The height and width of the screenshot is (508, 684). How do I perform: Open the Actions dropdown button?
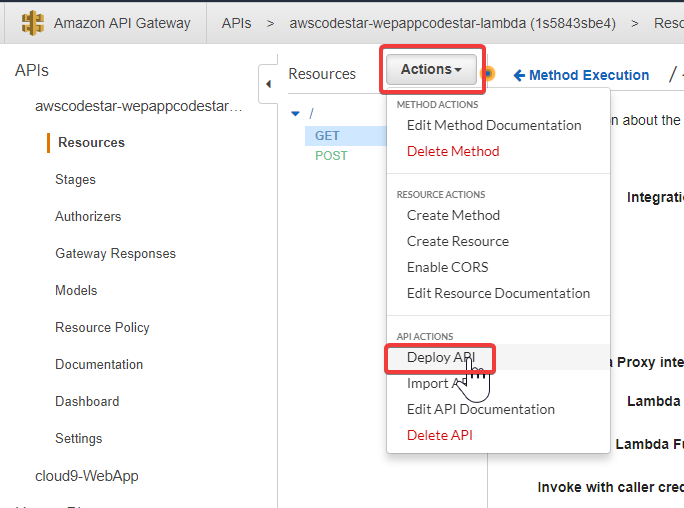[x=431, y=69]
